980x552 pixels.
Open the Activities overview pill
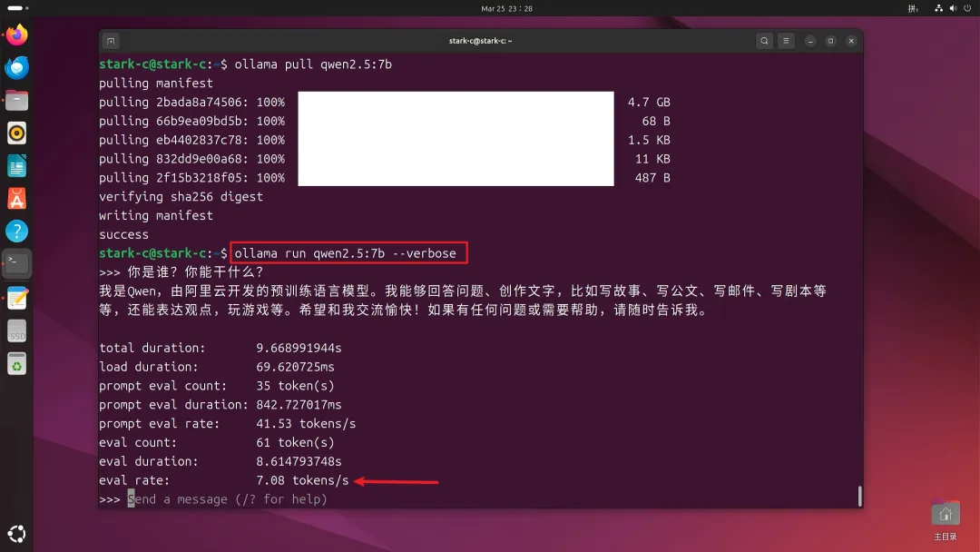pos(17,8)
